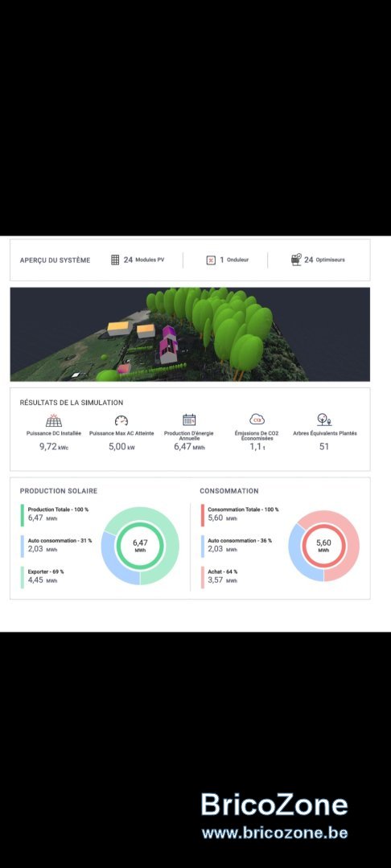Click the solar panel Puissance DC icon
Image resolution: width=391 pixels, height=868 pixels.
54,420
